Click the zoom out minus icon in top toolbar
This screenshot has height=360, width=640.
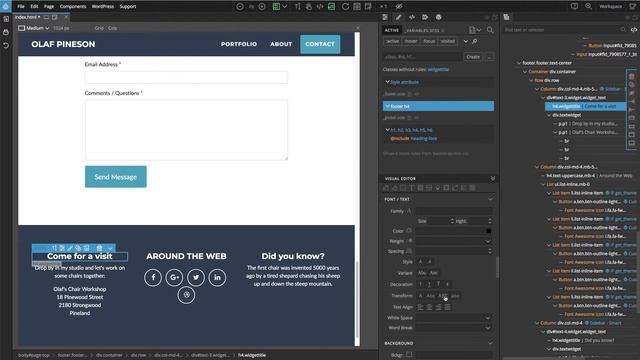click(240, 7)
